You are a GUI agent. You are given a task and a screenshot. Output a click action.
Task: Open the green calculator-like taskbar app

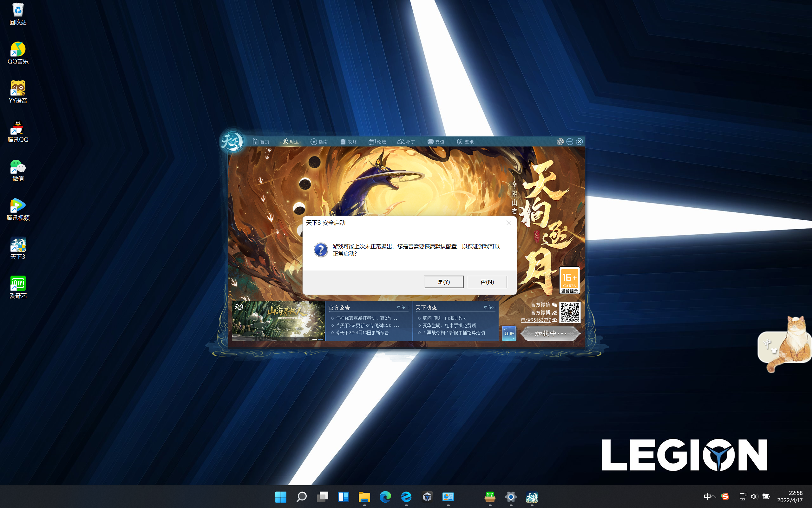490,497
